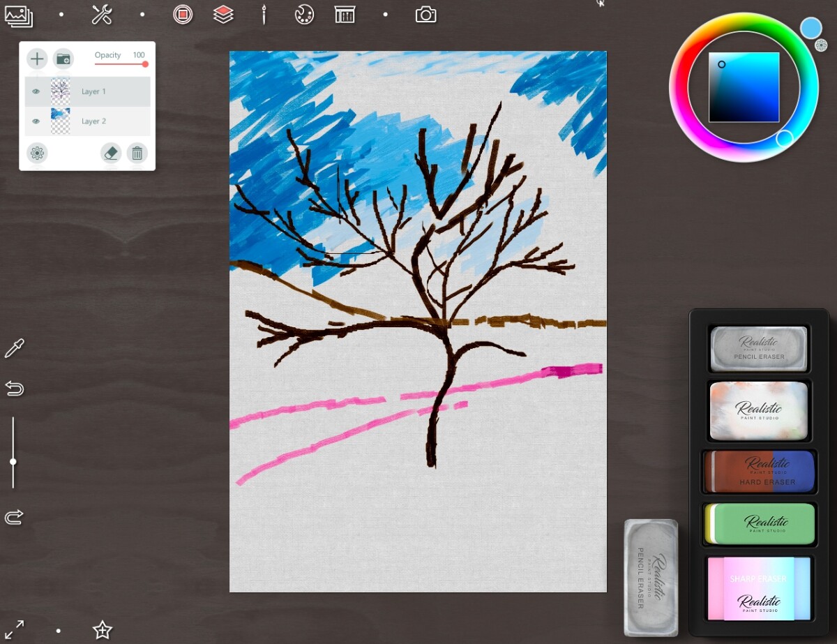Click the redo arrow
Screen dimensions: 837x644
pos(14,517)
